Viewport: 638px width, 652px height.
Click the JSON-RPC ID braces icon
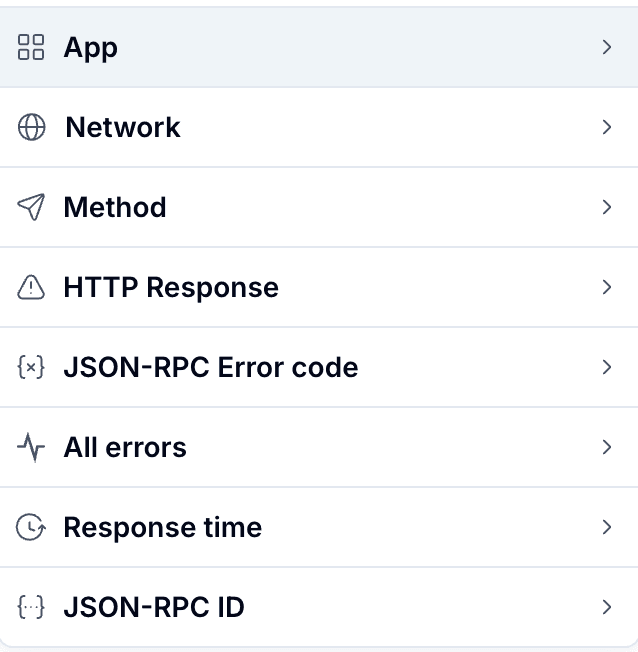(x=32, y=607)
